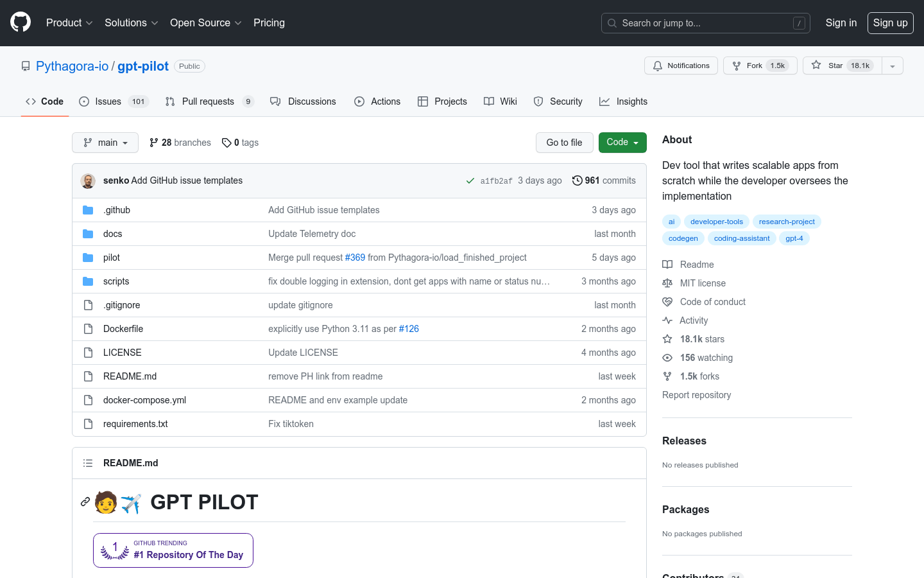Screen dimensions: 924x578
Task: Expand the main branch selector
Action: [x=105, y=143]
